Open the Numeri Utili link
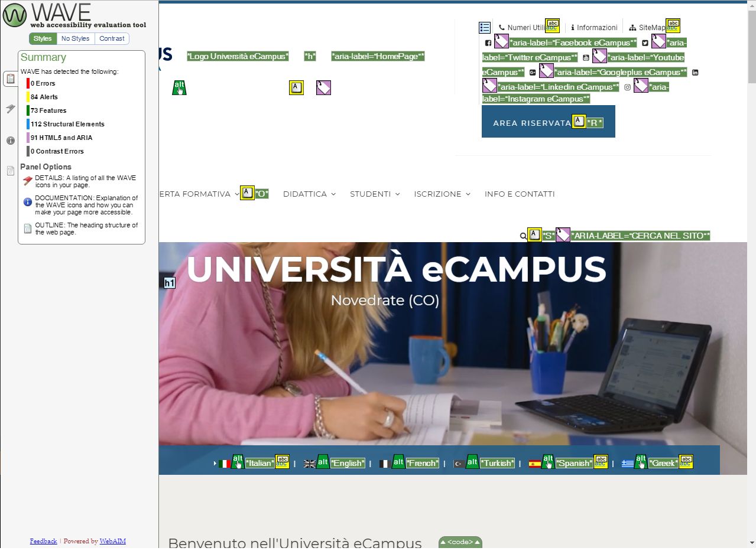 [x=522, y=28]
